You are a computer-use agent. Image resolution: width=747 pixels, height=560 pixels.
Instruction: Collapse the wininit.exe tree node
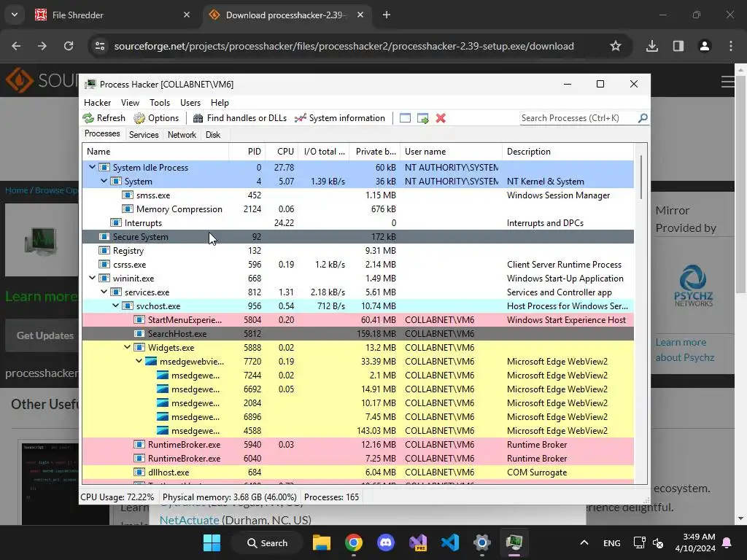[93, 278]
